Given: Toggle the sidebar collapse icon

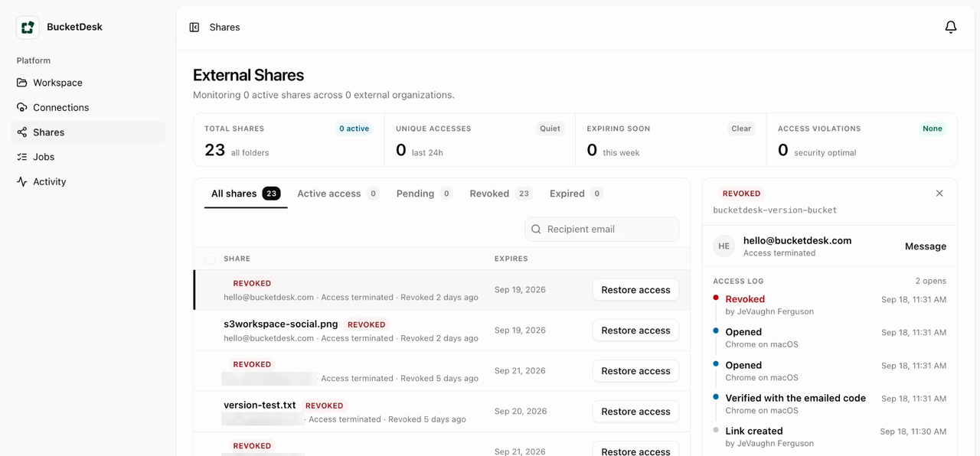Looking at the screenshot, I should [x=194, y=28].
